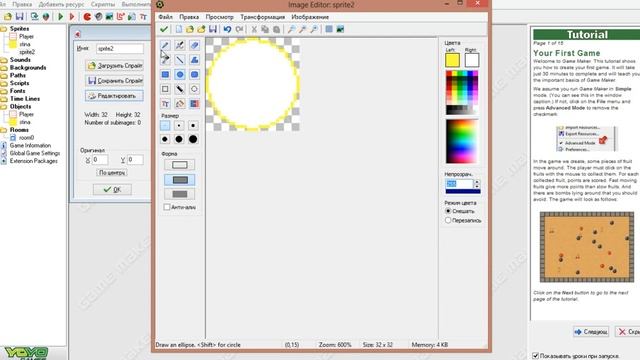Viewport: 640px width, 360px height.
Task: Open the Правка menu in Image Editor
Action: [189, 17]
